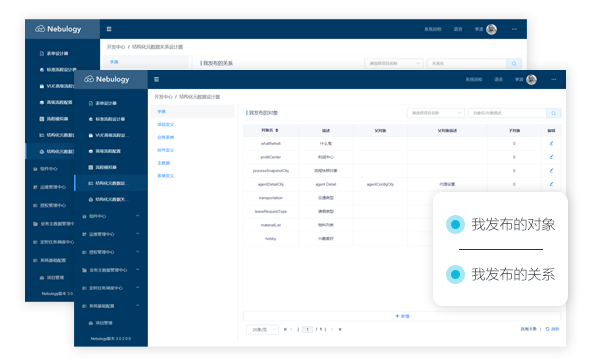
Task: Open the 20条/页 page size dropdown
Action: click(262, 330)
